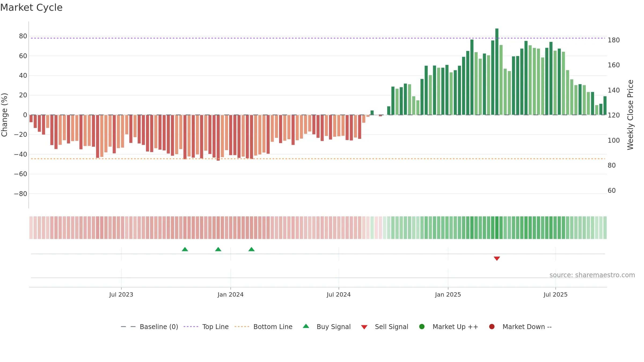Image resolution: width=644 pixels, height=362 pixels.
Task: Click the Top Line legend entry
Action: (x=206, y=327)
